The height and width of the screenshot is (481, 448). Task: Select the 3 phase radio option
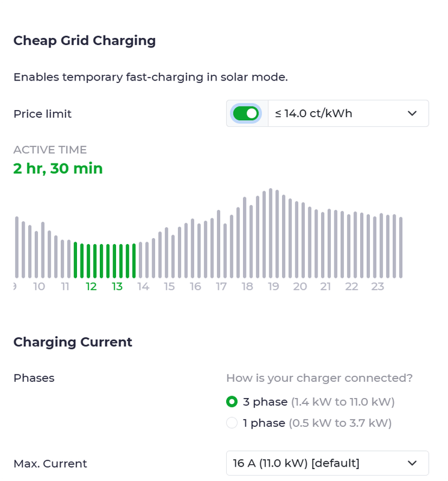(x=232, y=402)
